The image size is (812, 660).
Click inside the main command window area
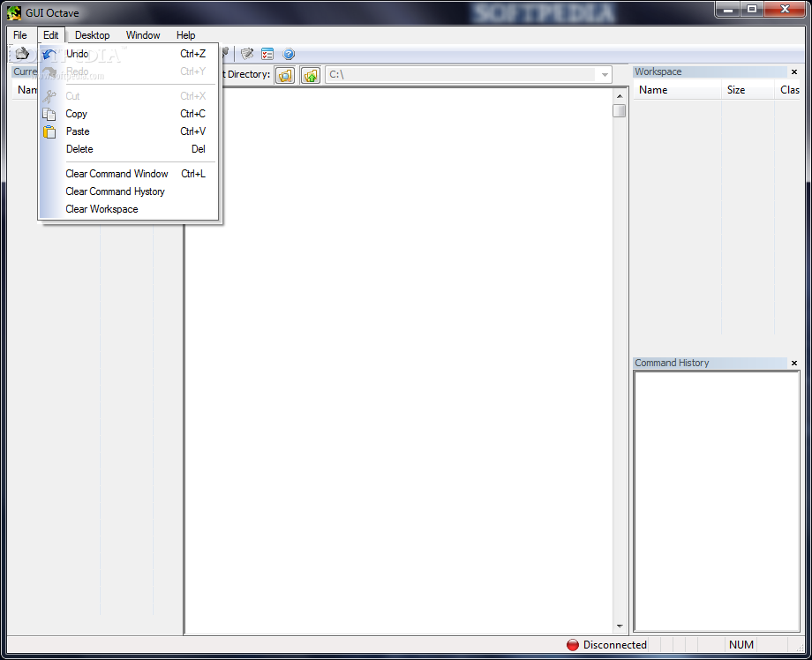pyautogui.click(x=399, y=360)
